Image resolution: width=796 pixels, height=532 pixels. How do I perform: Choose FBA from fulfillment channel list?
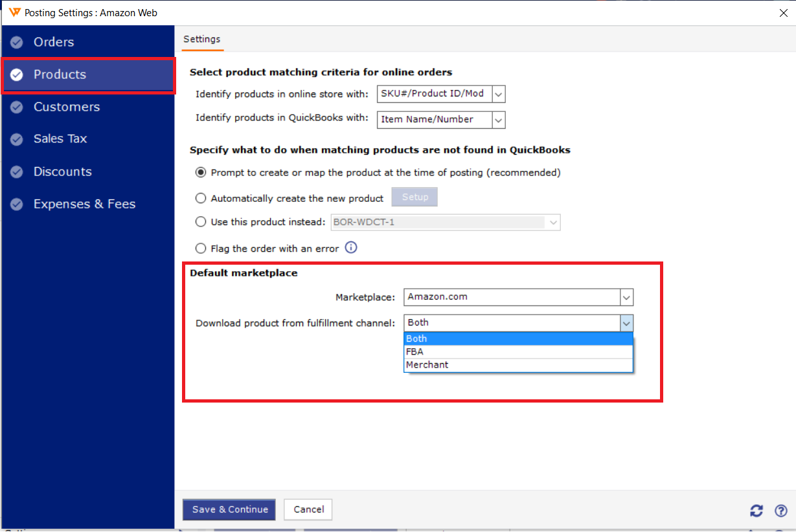pos(415,352)
